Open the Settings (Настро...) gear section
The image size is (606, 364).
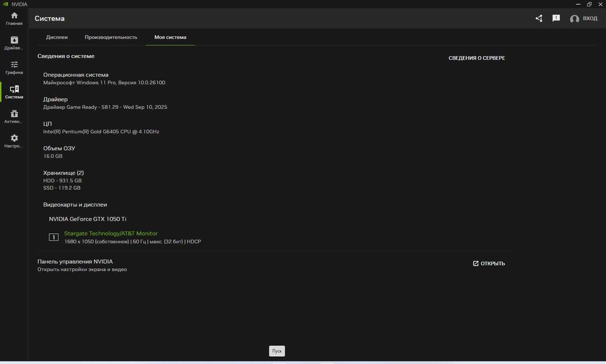pyautogui.click(x=14, y=141)
